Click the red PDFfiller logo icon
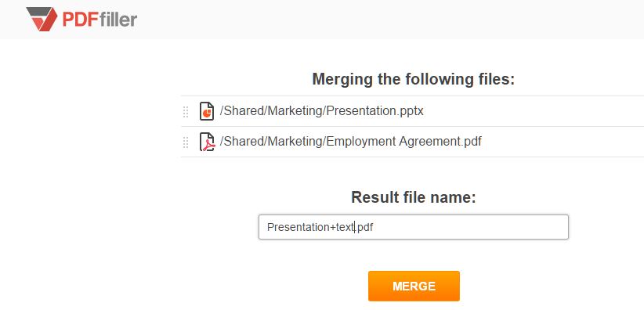This screenshot has height=310, width=644. pyautogui.click(x=42, y=19)
